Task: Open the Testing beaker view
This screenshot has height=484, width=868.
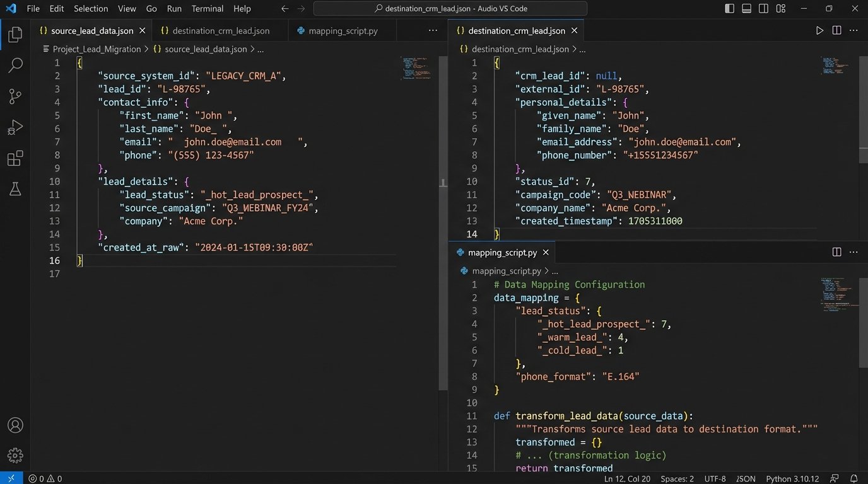Action: point(15,189)
